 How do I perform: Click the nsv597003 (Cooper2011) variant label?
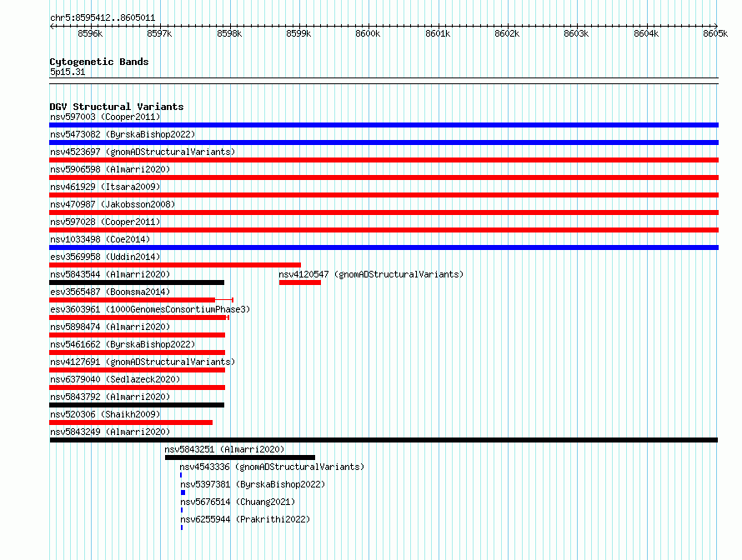(x=105, y=117)
